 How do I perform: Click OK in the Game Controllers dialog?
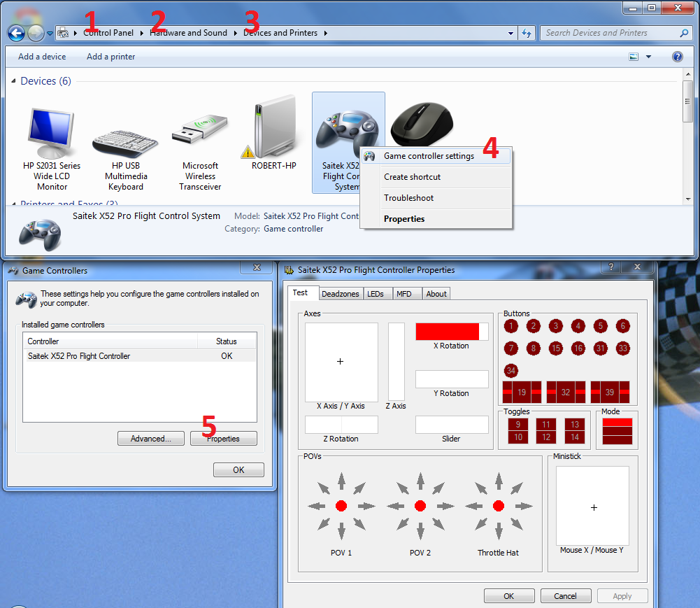pos(239,470)
